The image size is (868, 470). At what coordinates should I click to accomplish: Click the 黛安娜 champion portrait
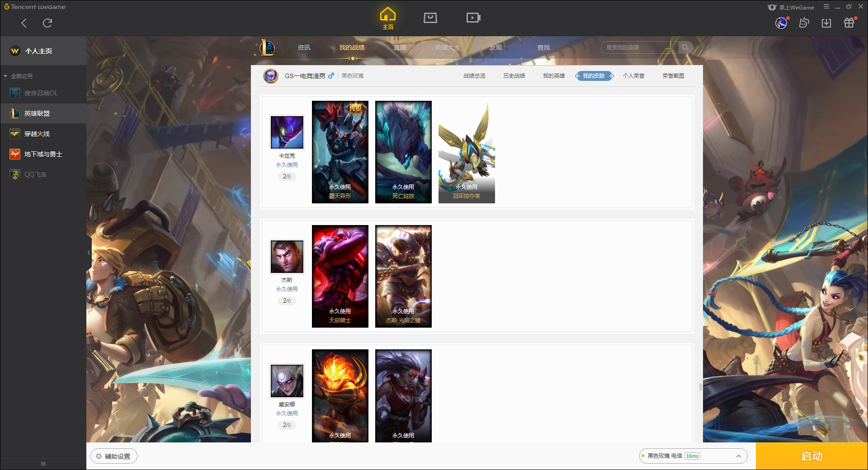click(287, 381)
